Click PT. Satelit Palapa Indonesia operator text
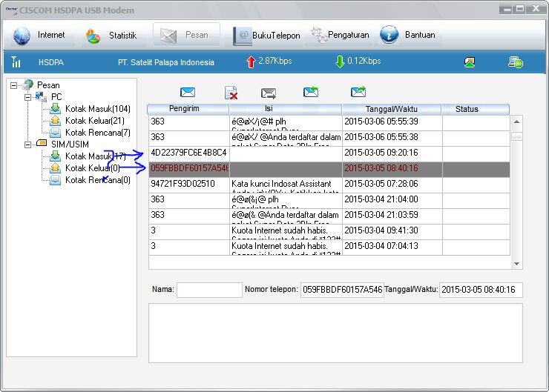The width and height of the screenshot is (549, 392). coord(166,62)
